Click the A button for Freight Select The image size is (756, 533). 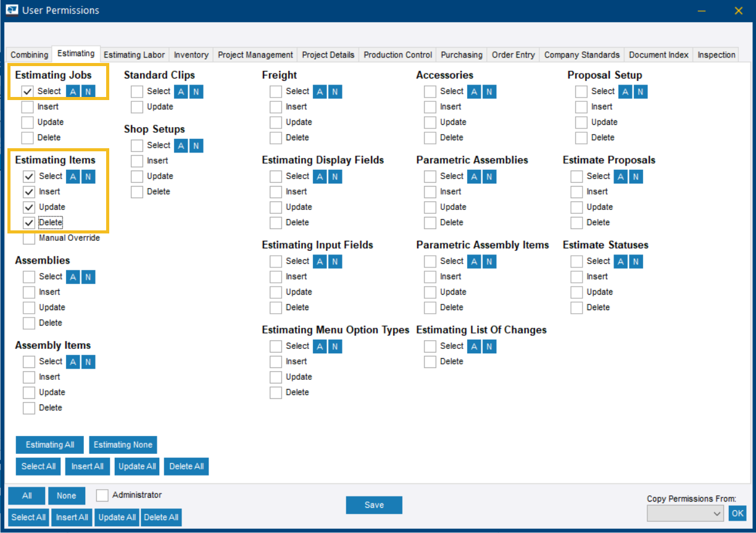pos(320,91)
